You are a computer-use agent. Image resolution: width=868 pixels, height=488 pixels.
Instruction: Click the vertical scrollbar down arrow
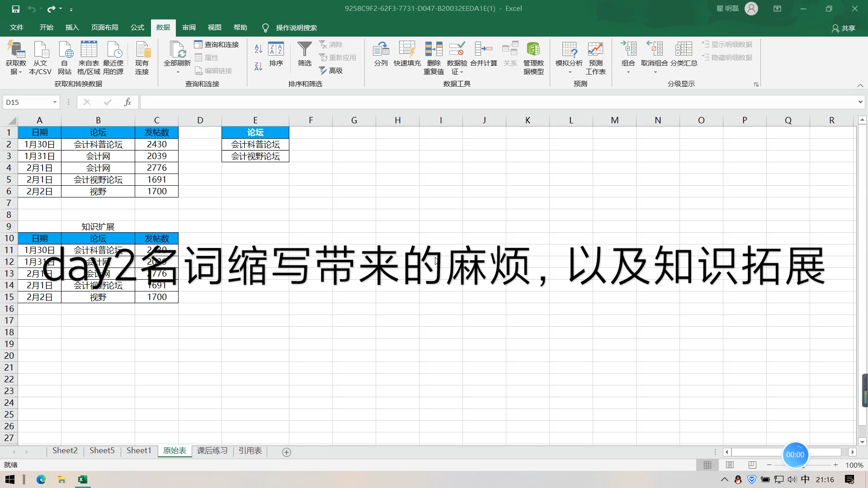[862, 442]
